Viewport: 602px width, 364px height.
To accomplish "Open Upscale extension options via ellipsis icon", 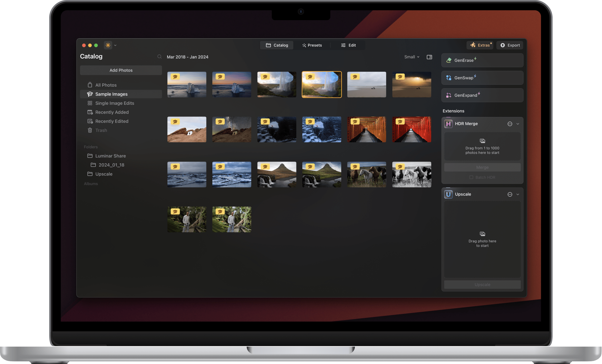I will pyautogui.click(x=509, y=194).
